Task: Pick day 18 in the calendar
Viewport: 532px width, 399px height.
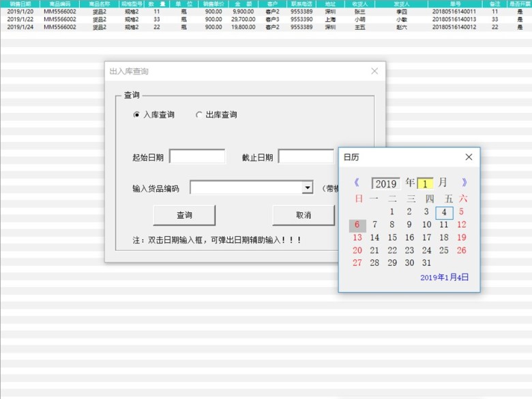Action: (x=444, y=237)
